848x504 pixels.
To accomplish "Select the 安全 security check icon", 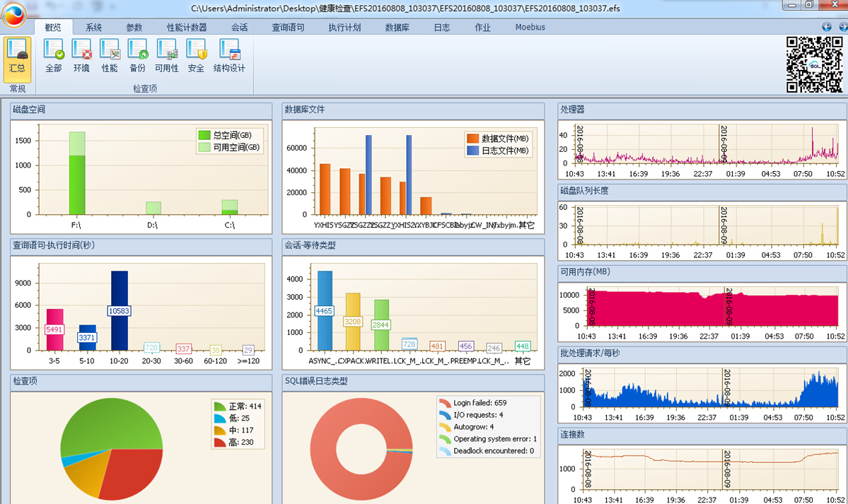I will coord(197,57).
